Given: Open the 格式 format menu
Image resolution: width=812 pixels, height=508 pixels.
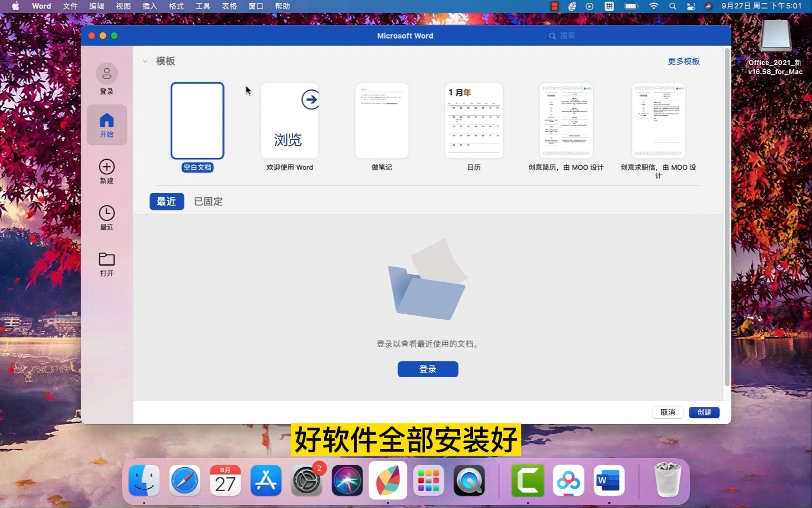Looking at the screenshot, I should tap(176, 6).
